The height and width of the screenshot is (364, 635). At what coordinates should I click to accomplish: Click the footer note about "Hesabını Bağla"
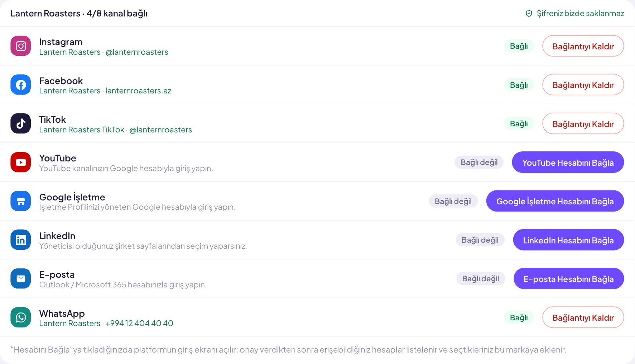pos(289,350)
